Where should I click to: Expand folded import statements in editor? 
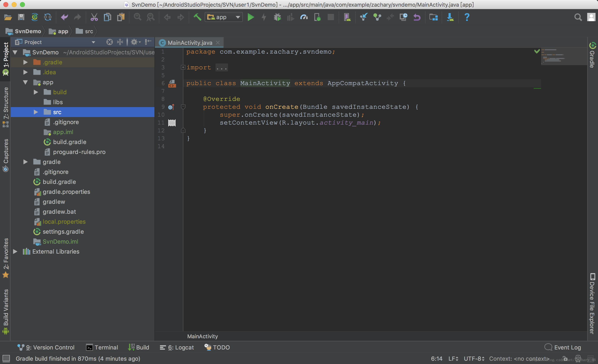[183, 67]
